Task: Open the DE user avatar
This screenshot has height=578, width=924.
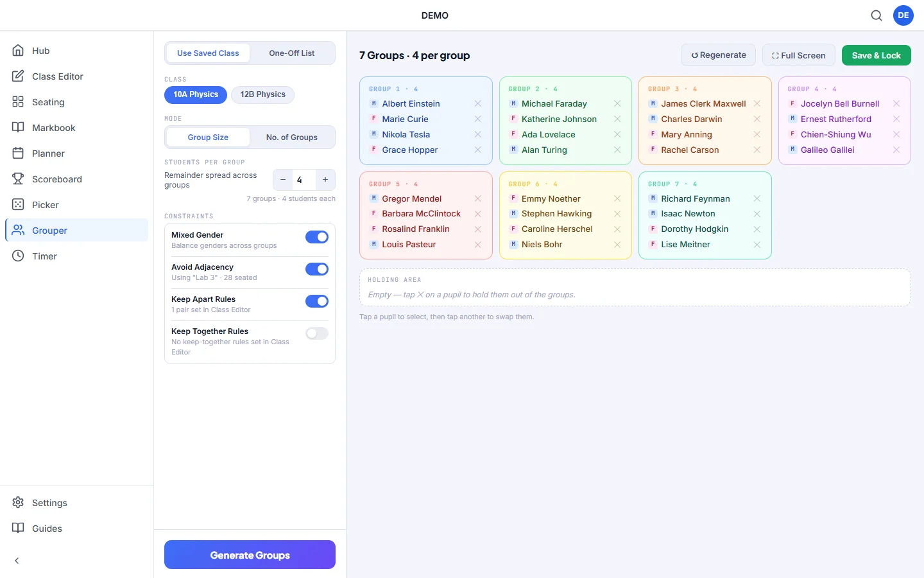Action: pyautogui.click(x=903, y=15)
